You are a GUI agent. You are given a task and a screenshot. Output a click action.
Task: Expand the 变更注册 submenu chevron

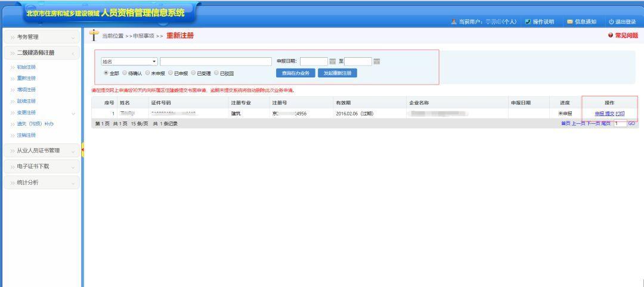[x=73, y=114]
